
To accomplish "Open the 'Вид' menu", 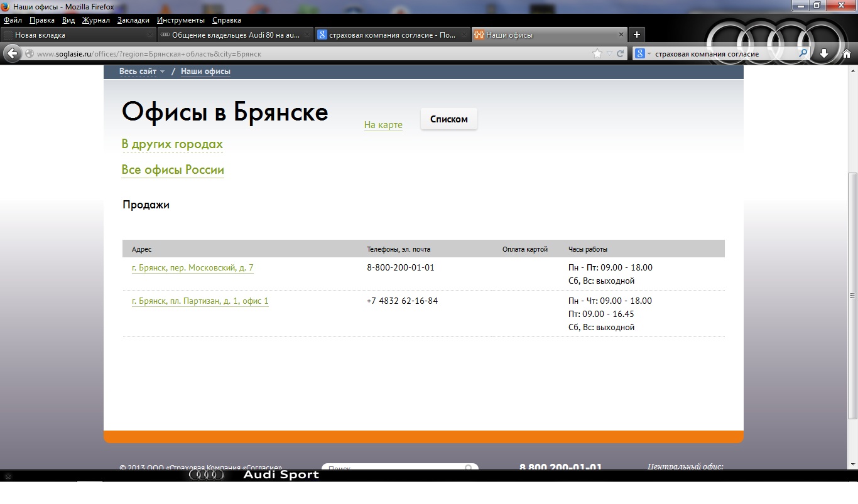I will 68,20.
